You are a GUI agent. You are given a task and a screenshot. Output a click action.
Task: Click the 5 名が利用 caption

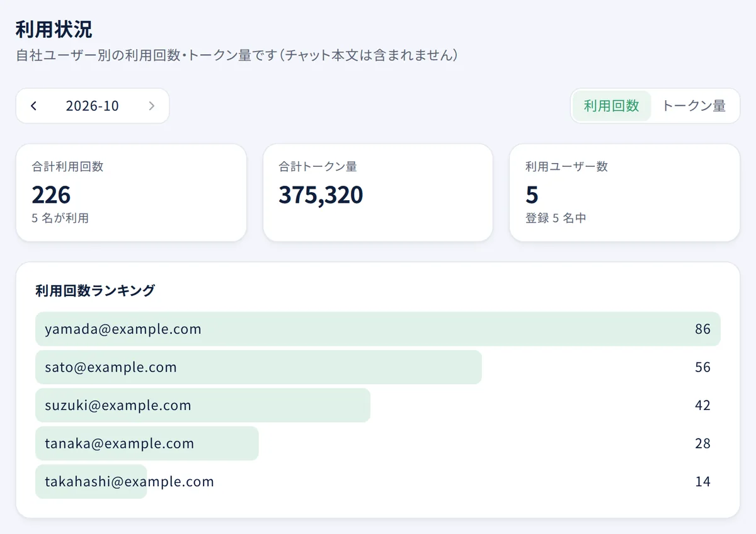tap(60, 219)
